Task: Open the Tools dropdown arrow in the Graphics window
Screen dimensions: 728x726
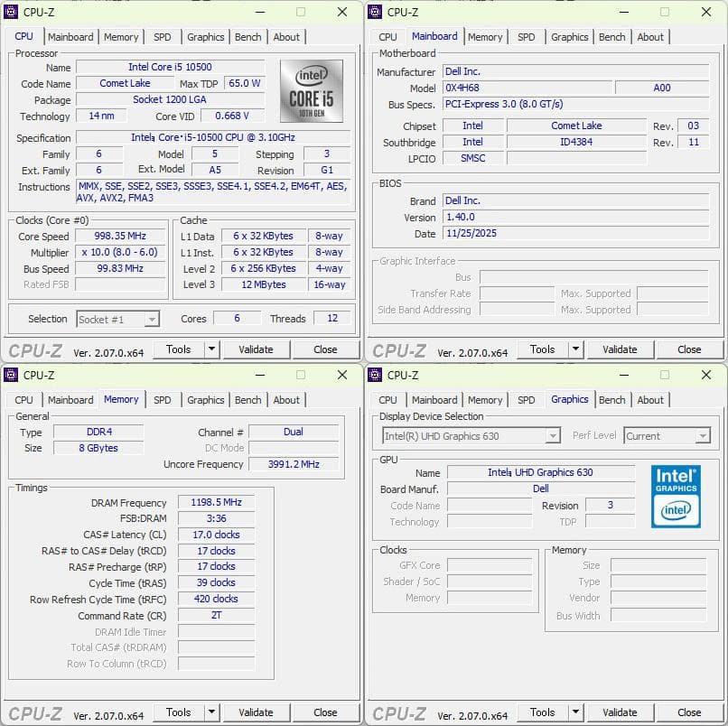Action: [575, 712]
